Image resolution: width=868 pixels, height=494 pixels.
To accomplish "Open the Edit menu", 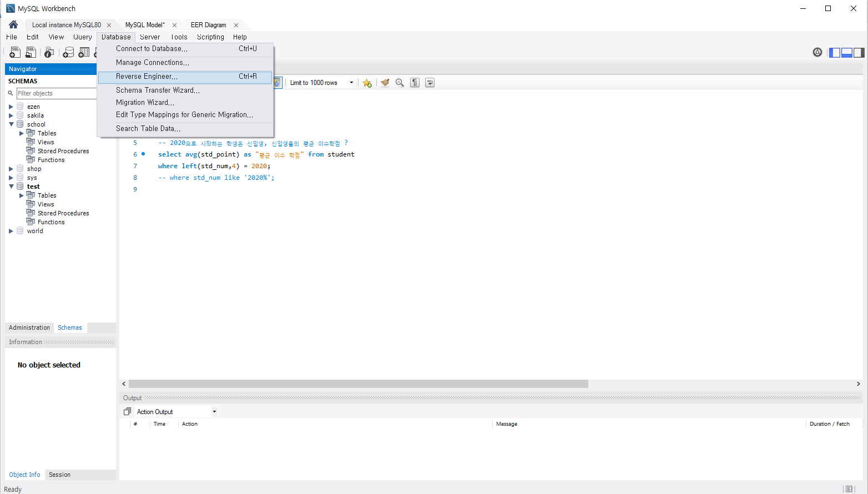I will pos(33,37).
